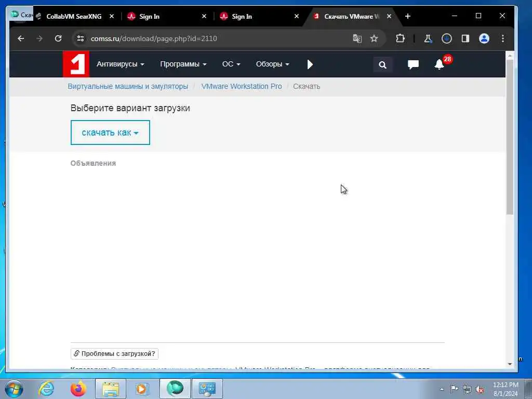Launch Firefox from the taskbar
532x399 pixels.
pyautogui.click(x=78, y=389)
